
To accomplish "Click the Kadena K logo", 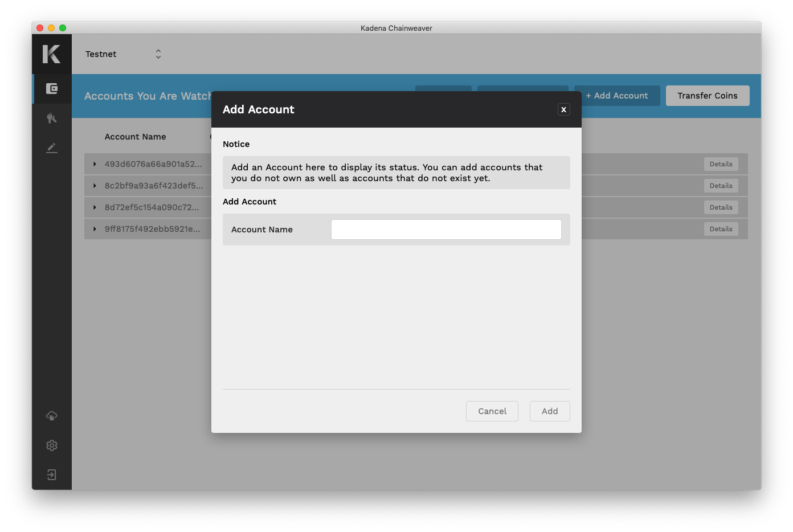I will (x=51, y=54).
